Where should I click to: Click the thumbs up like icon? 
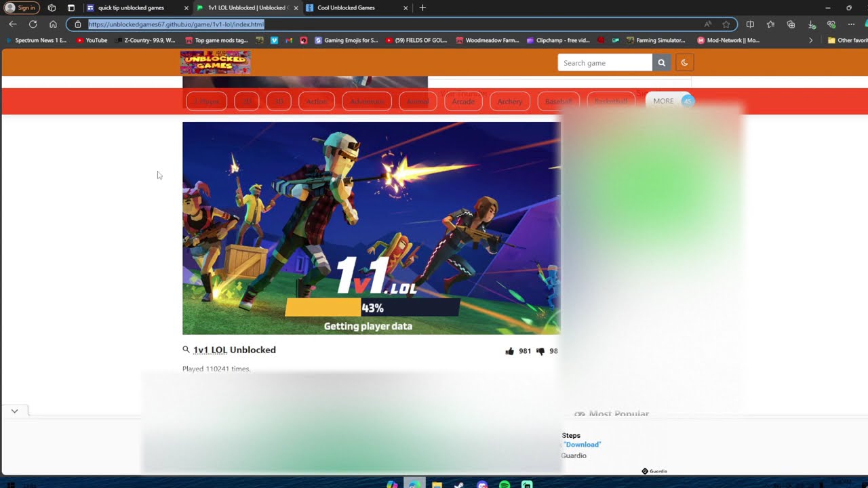click(509, 351)
